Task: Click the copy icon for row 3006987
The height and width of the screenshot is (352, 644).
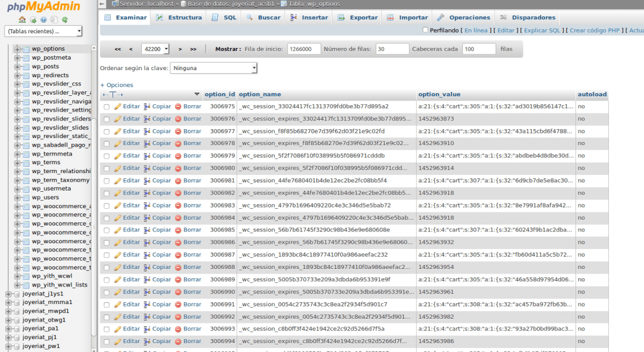Action: pos(147,255)
